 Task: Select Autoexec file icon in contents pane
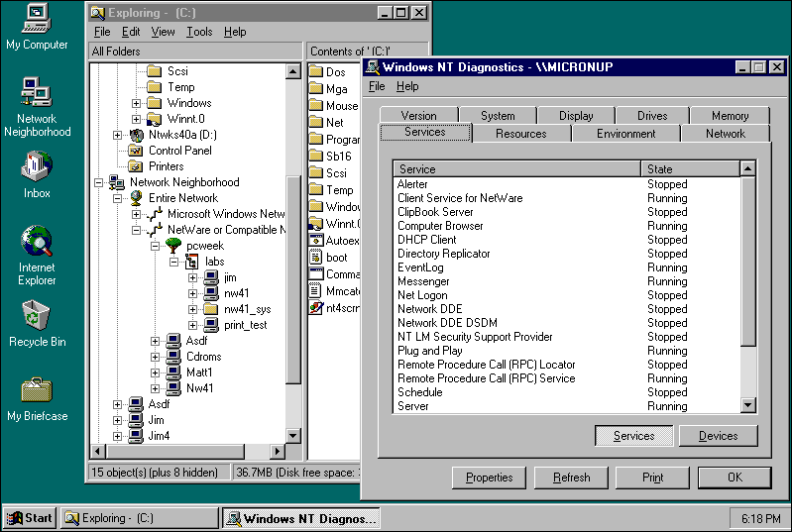click(x=315, y=241)
